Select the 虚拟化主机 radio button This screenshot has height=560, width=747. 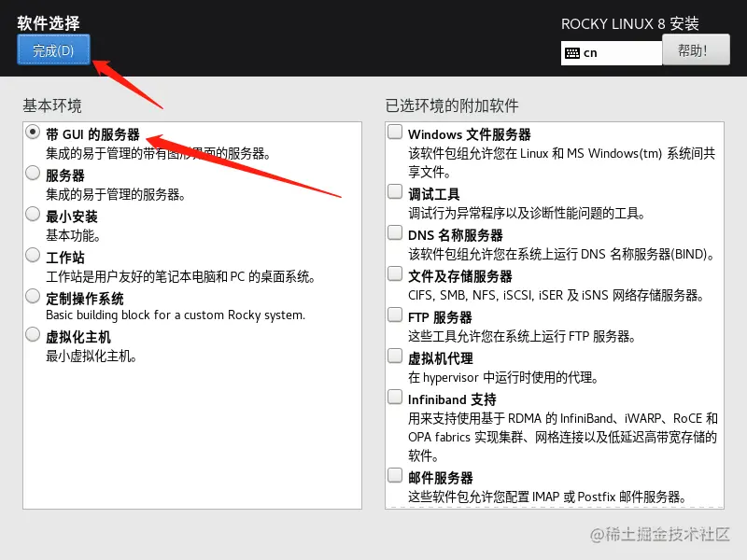33,334
